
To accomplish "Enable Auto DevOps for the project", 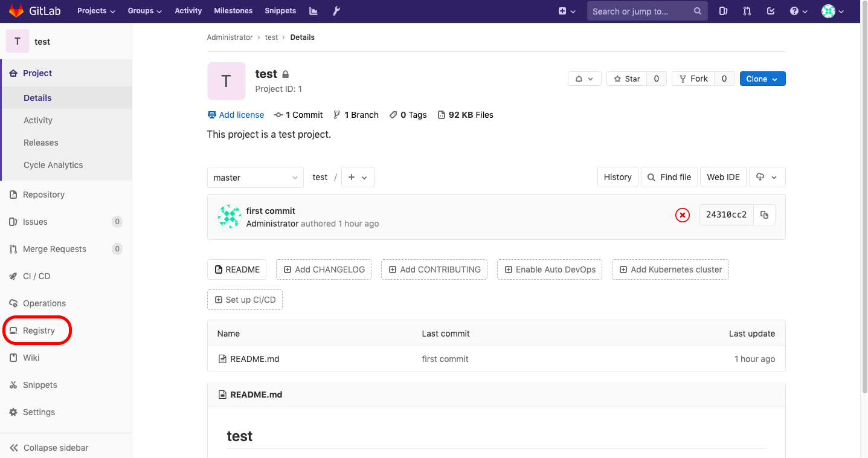I will tap(549, 269).
